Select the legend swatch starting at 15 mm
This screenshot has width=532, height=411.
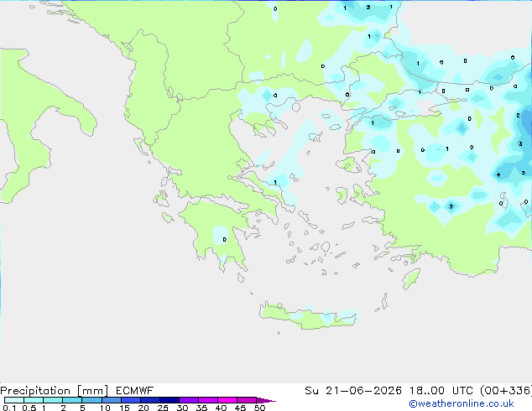click(x=131, y=400)
